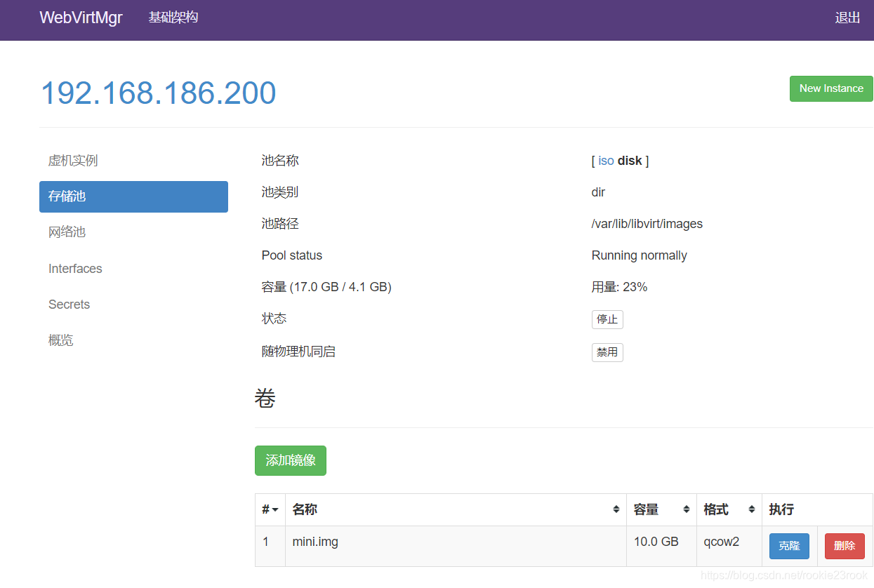Click the 退出 logout link

pos(847,18)
